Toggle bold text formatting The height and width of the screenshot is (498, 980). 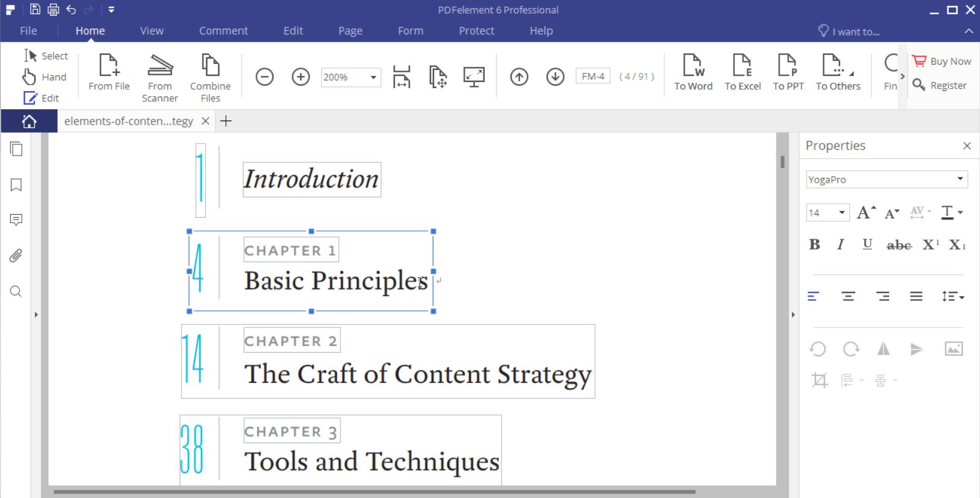tap(814, 244)
